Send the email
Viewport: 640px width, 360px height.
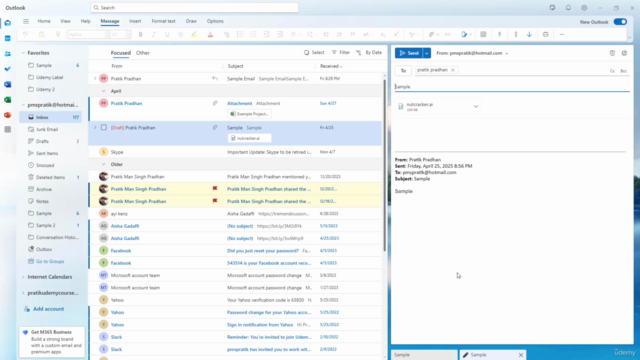409,53
